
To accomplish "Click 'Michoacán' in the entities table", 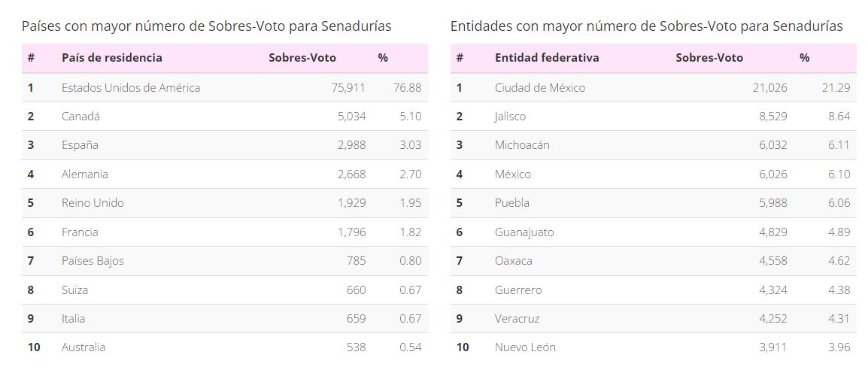I will click(x=522, y=145).
